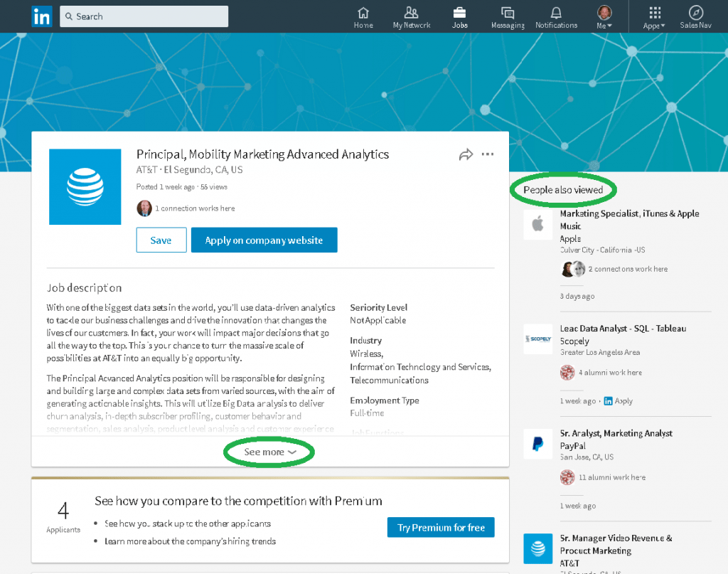Open the three-dot more options menu

(x=488, y=154)
